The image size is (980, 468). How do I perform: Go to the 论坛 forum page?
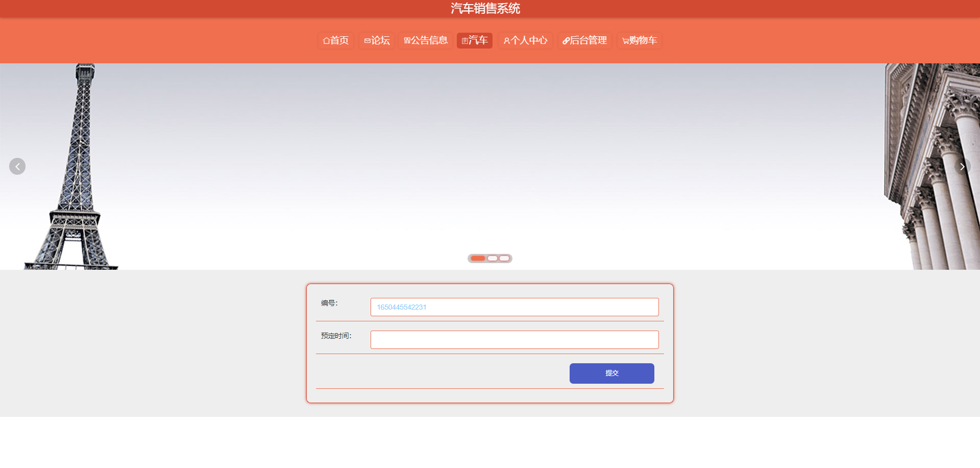tap(377, 40)
